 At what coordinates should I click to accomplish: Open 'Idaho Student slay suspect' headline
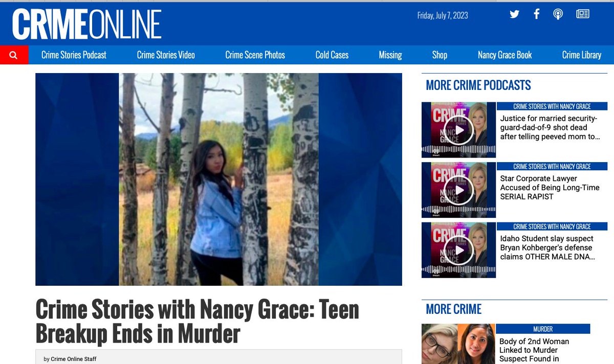coord(547,247)
